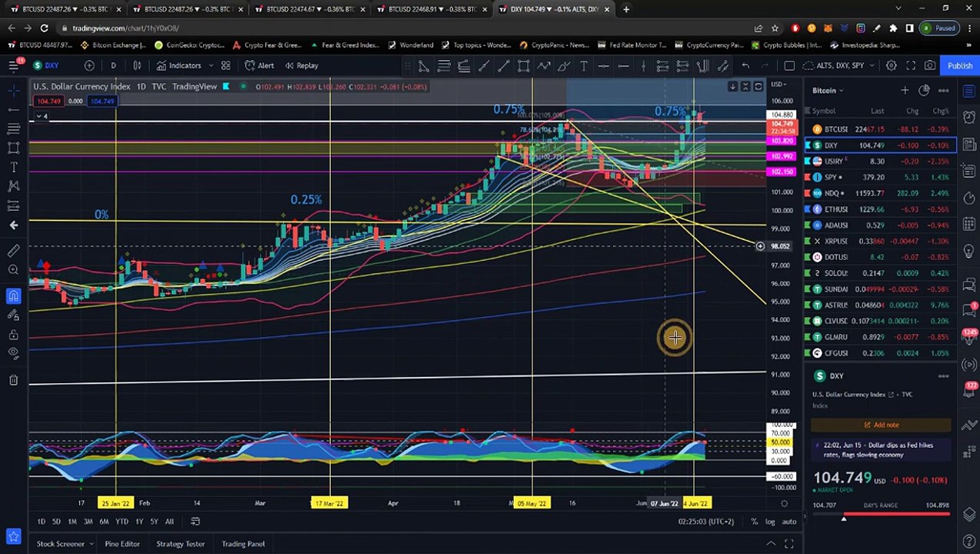The image size is (980, 554).
Task: Open the candlestick chart style selector
Action: tap(137, 65)
